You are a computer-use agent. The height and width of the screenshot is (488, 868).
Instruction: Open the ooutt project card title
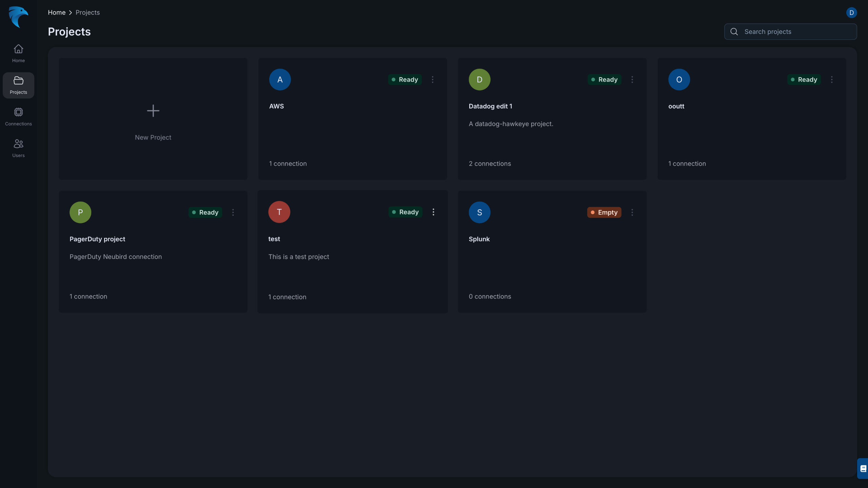[676, 106]
